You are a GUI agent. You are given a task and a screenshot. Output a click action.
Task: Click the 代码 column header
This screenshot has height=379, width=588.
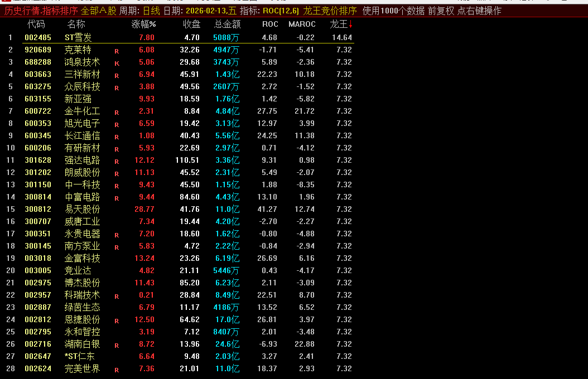tap(36, 25)
